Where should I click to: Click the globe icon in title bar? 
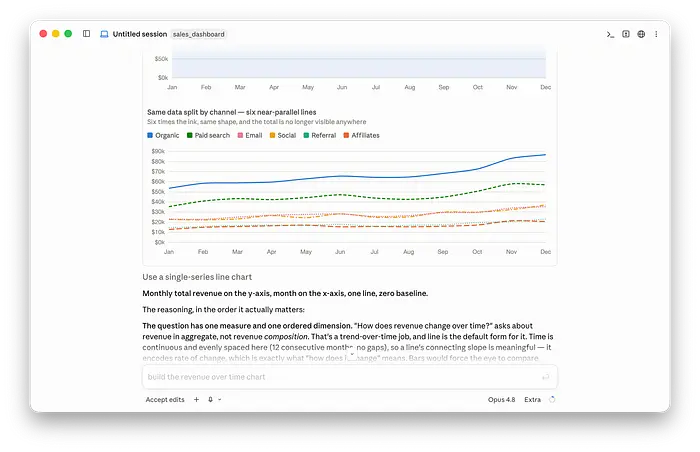(641, 34)
